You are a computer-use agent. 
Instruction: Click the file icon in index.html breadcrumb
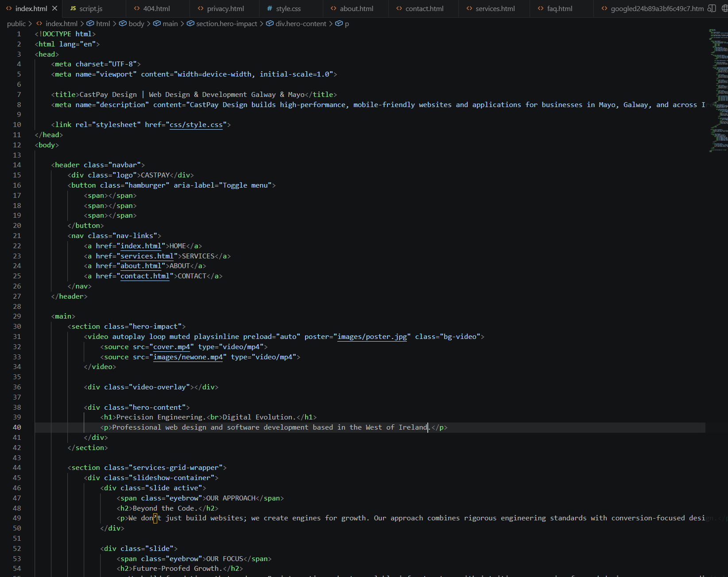(39, 23)
